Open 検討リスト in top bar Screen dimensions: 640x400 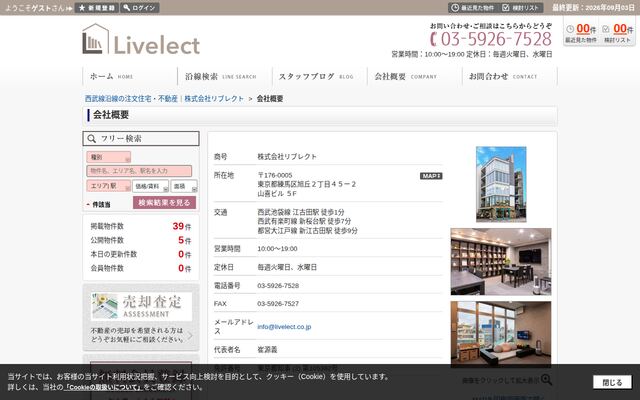(x=521, y=8)
